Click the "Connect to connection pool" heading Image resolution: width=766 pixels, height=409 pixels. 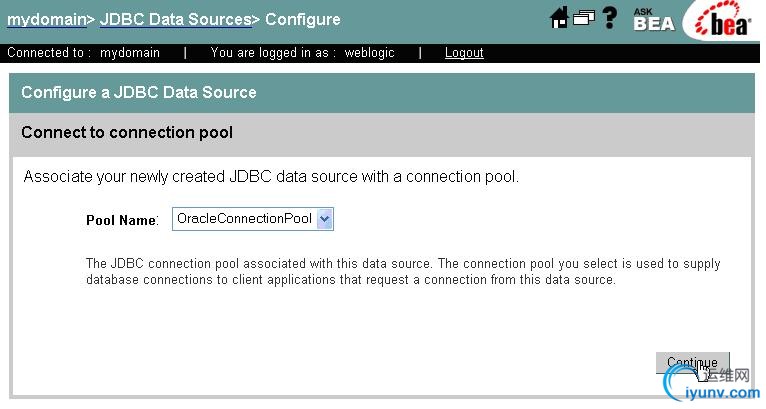[127, 132]
